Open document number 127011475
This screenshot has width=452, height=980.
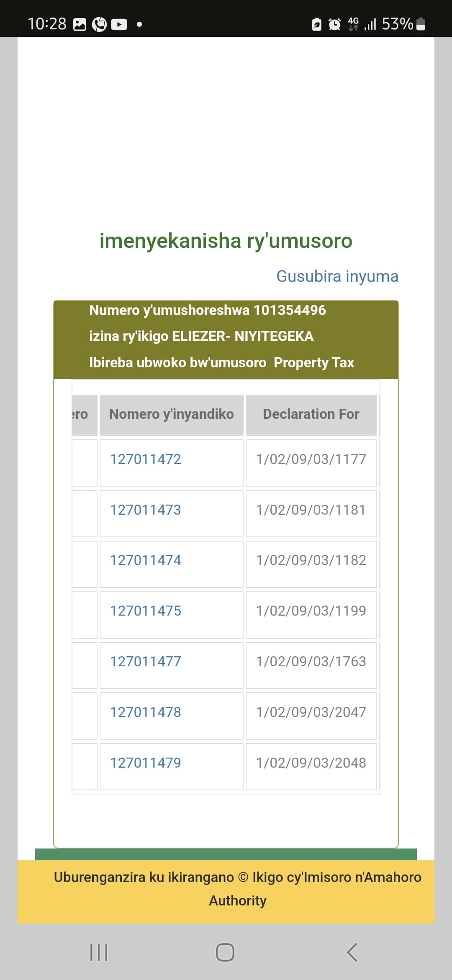(145, 611)
